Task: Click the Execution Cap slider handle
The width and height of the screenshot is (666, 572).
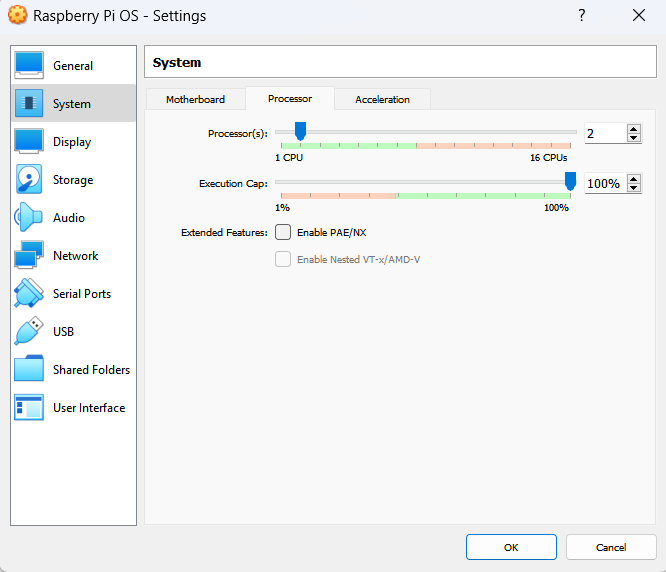Action: (570, 181)
